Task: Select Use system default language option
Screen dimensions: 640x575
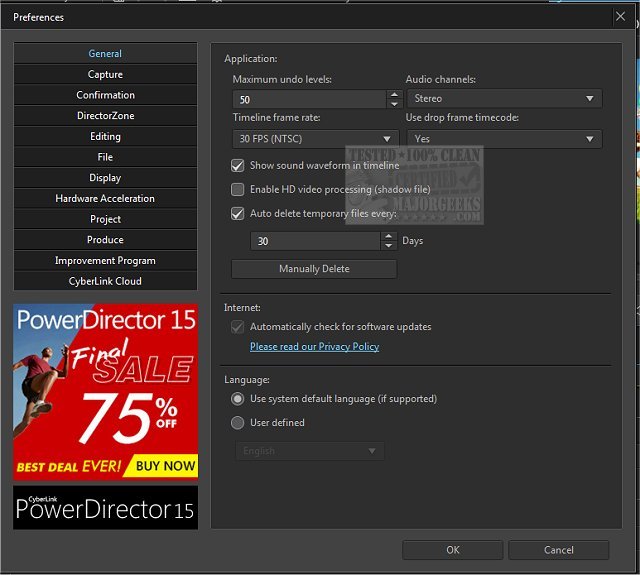Action: pyautogui.click(x=238, y=399)
